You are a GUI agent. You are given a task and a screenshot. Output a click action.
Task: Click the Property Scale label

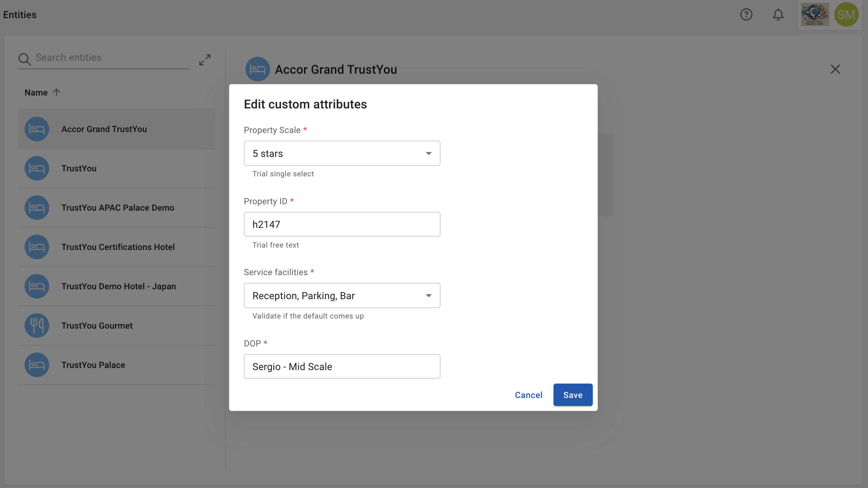tap(272, 130)
